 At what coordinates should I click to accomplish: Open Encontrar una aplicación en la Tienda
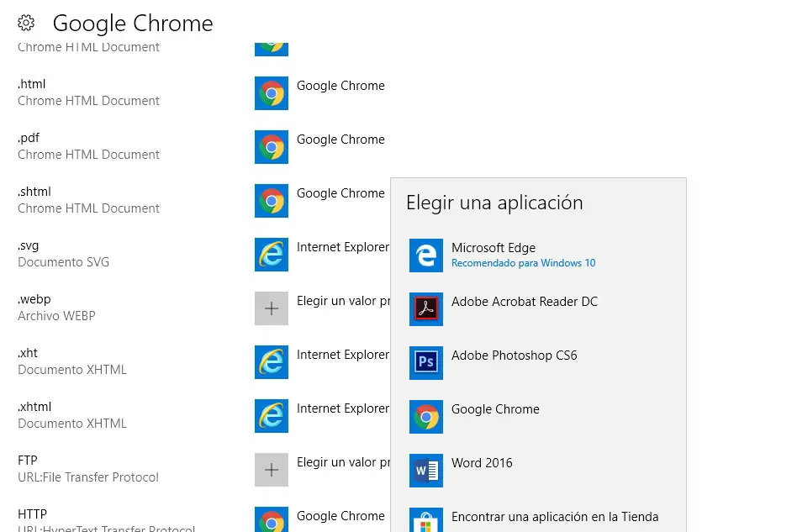coord(554,517)
